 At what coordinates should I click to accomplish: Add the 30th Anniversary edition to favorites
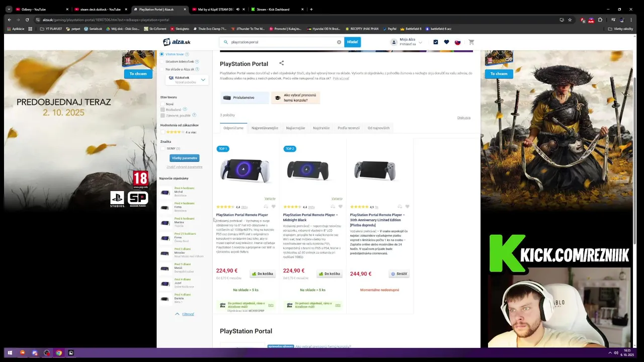(x=407, y=207)
